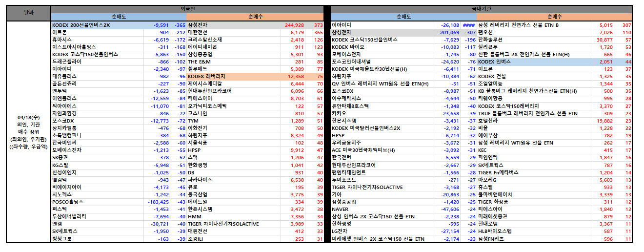Select the 이엔플러스 cell

tap(97, 99)
